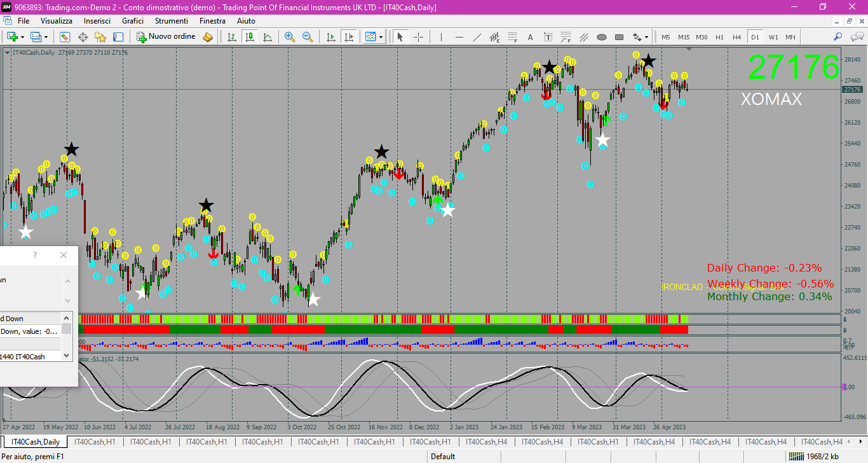Open the Visualizza menu

coord(57,20)
